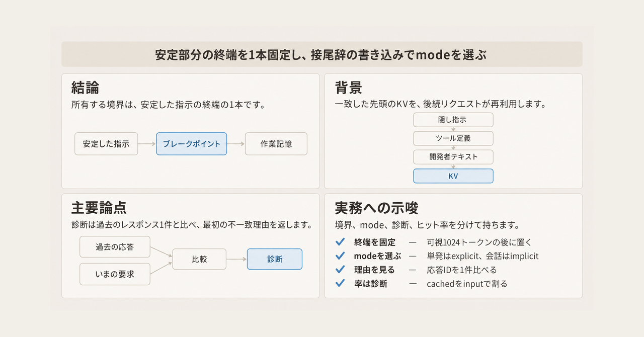Click the 隠し指示 box
Image resolution: width=644 pixels, height=337 pixels.
(x=453, y=120)
